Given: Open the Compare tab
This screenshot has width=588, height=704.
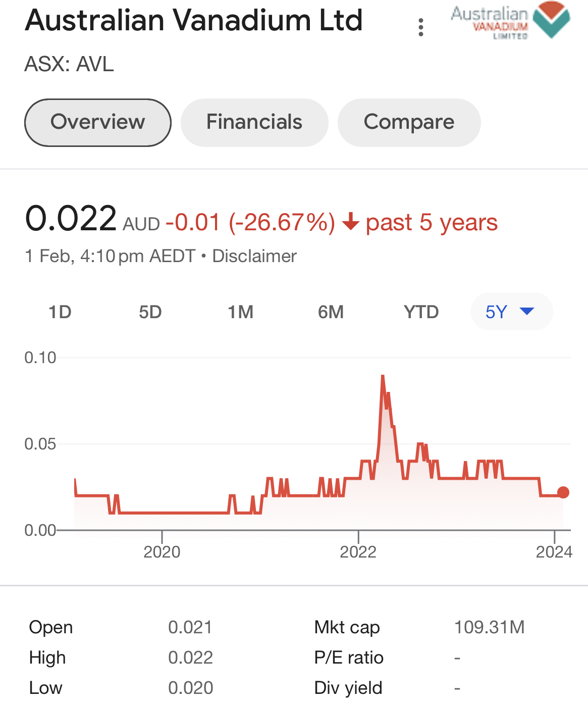Looking at the screenshot, I should [409, 123].
